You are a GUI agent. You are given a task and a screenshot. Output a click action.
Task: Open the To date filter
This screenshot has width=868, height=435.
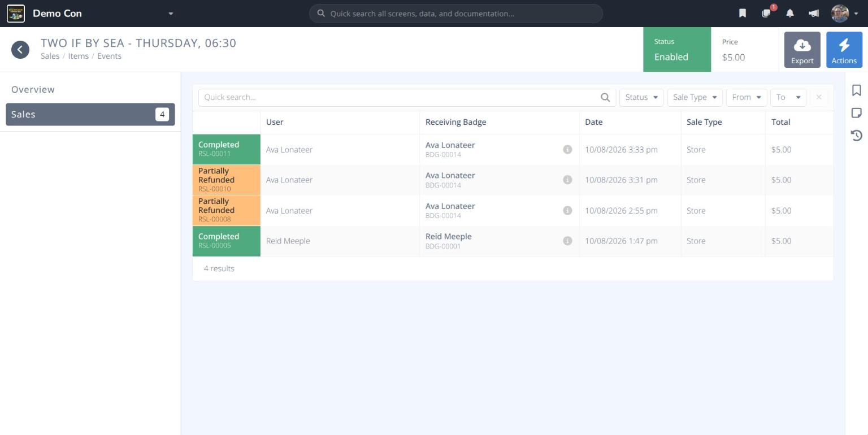tap(788, 97)
